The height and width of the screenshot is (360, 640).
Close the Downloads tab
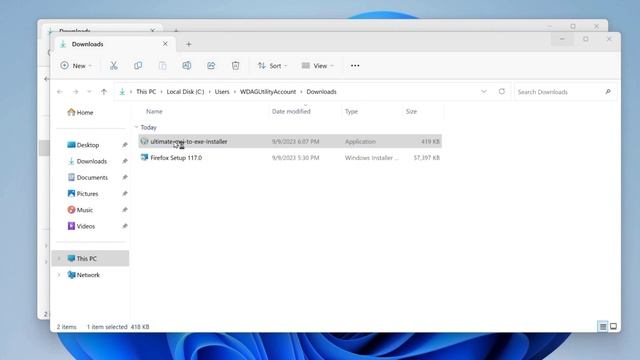(165, 44)
